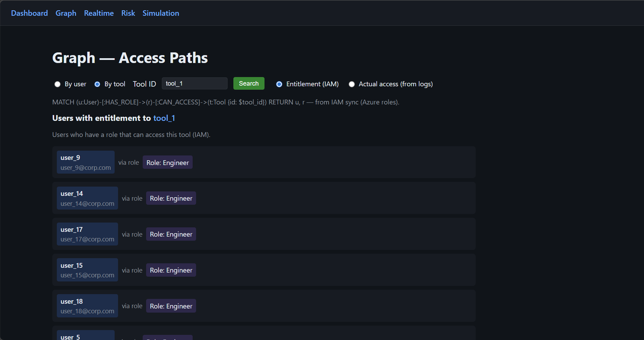Enable 'Actual access (from logs)' option

point(352,84)
